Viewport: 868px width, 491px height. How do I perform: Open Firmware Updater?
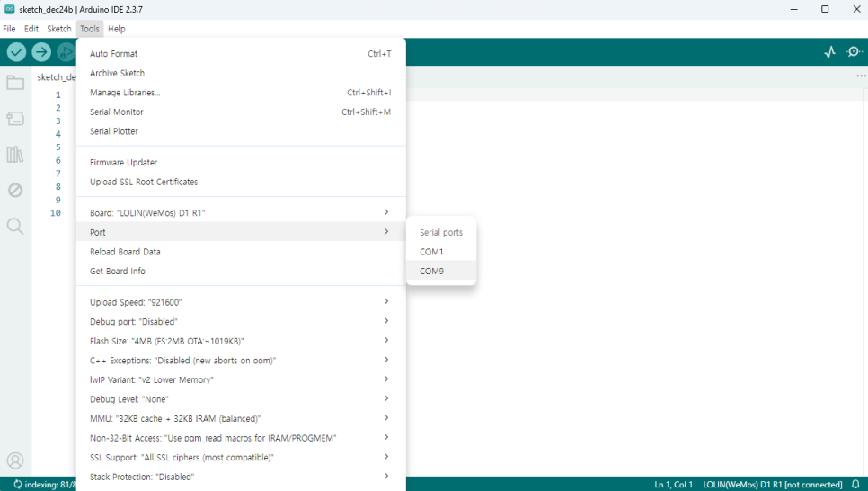coord(241,163)
